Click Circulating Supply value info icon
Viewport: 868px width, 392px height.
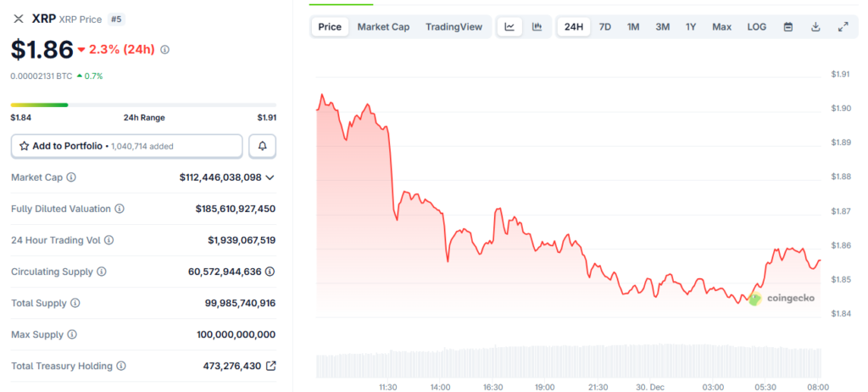click(x=270, y=272)
